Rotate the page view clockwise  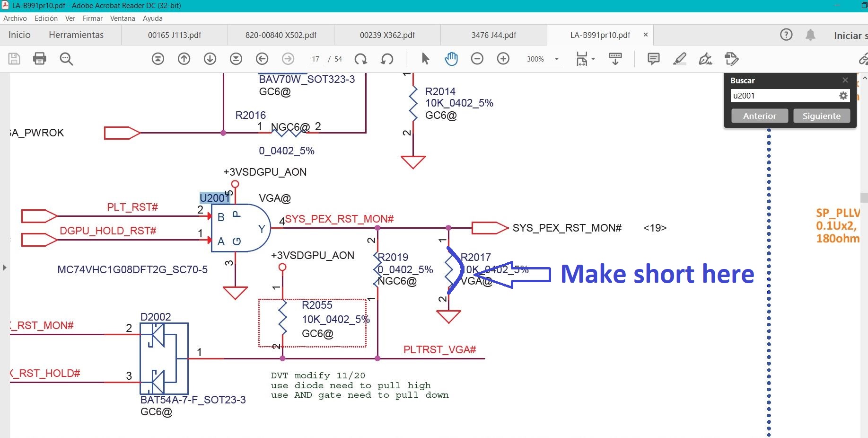(361, 59)
